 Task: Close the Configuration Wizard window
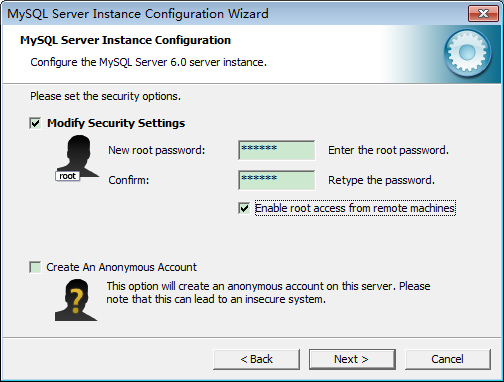coord(483,14)
